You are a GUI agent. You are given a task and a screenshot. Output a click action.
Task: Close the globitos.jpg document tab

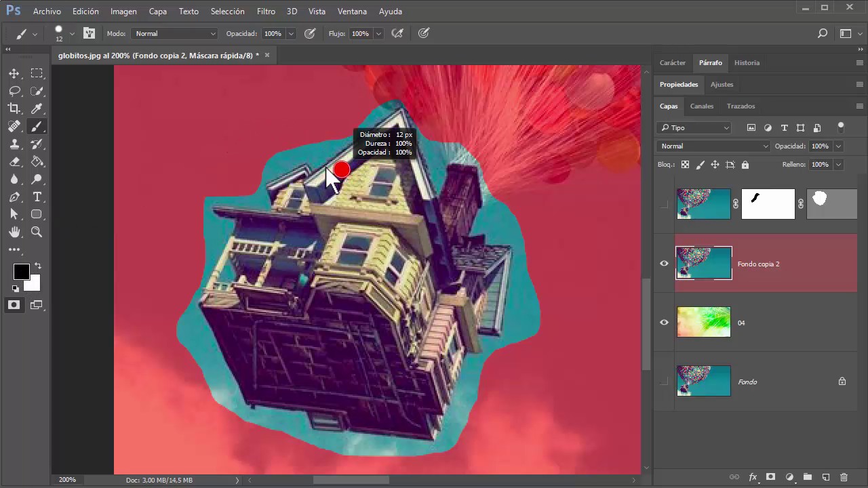coord(267,55)
